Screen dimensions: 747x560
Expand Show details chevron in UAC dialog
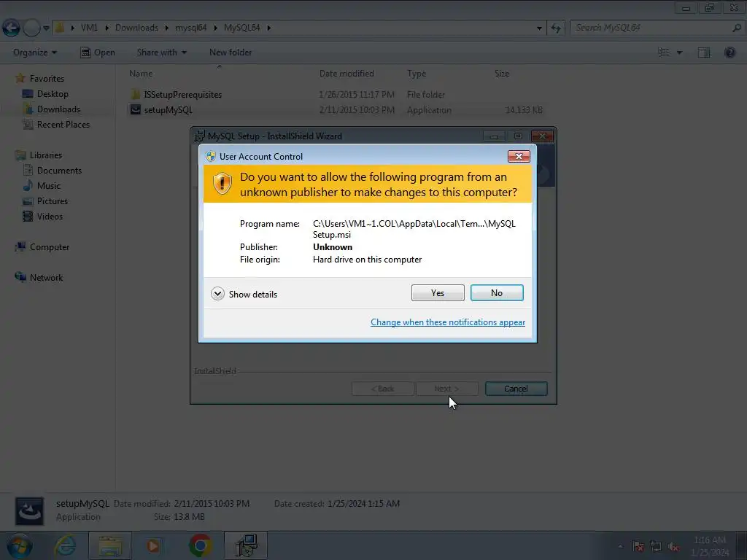[217, 294]
